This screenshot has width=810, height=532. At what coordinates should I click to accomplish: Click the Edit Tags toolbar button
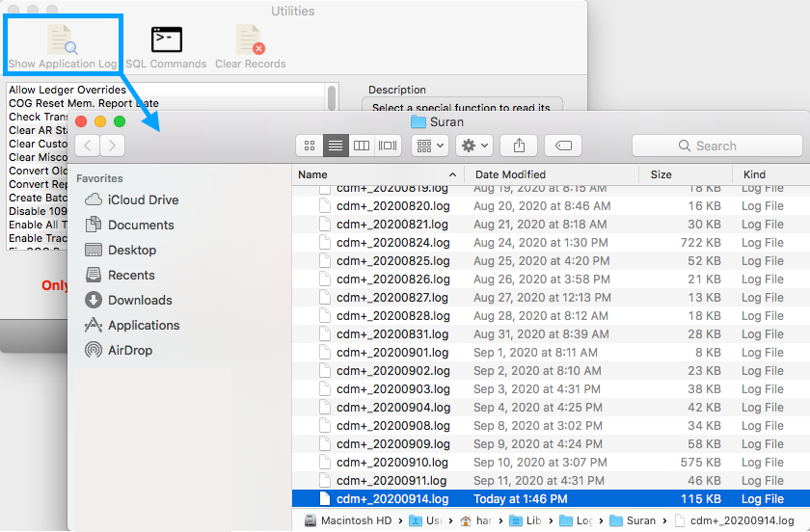[x=563, y=146]
